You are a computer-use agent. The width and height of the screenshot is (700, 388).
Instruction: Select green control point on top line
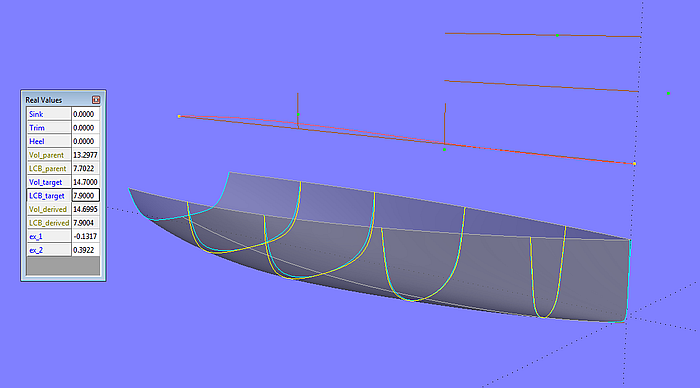[557, 35]
